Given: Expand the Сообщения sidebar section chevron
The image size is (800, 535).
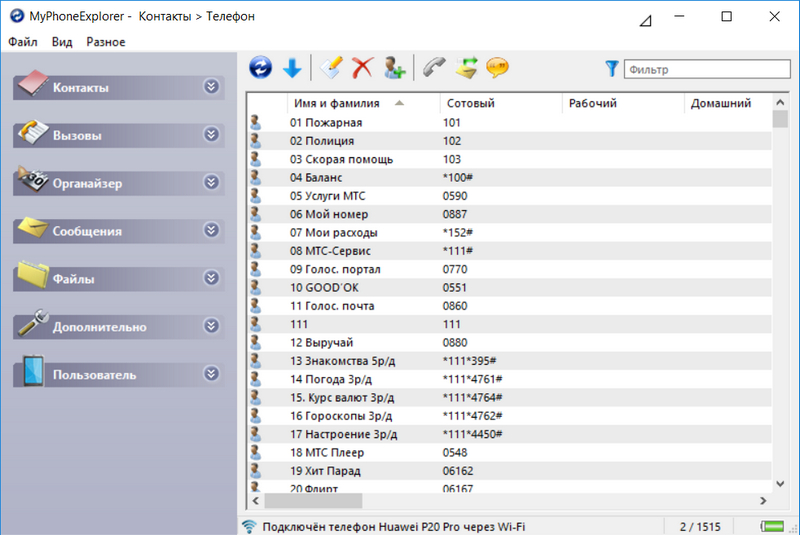Looking at the screenshot, I should pos(211,231).
